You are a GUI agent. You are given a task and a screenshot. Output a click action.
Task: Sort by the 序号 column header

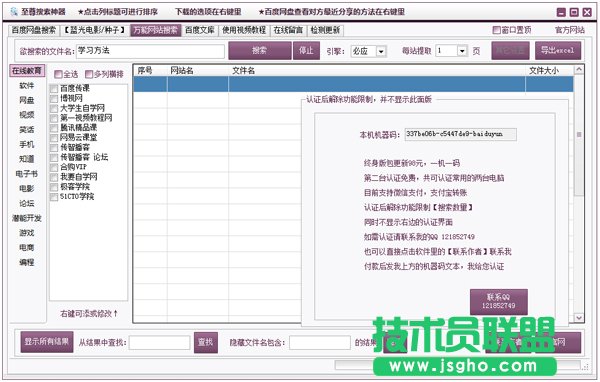point(150,70)
